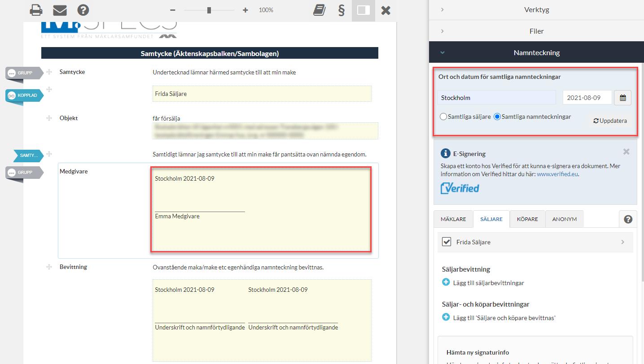Uncheck the Frida Säljare checkbox

pyautogui.click(x=447, y=242)
